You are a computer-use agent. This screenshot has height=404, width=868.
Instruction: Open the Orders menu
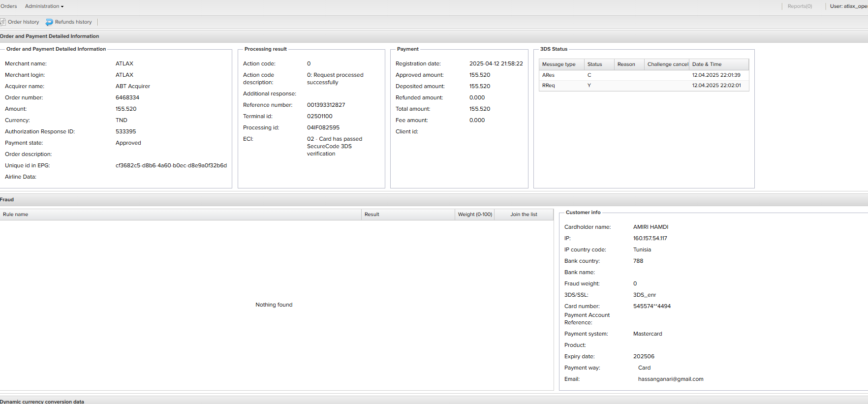pos(8,6)
